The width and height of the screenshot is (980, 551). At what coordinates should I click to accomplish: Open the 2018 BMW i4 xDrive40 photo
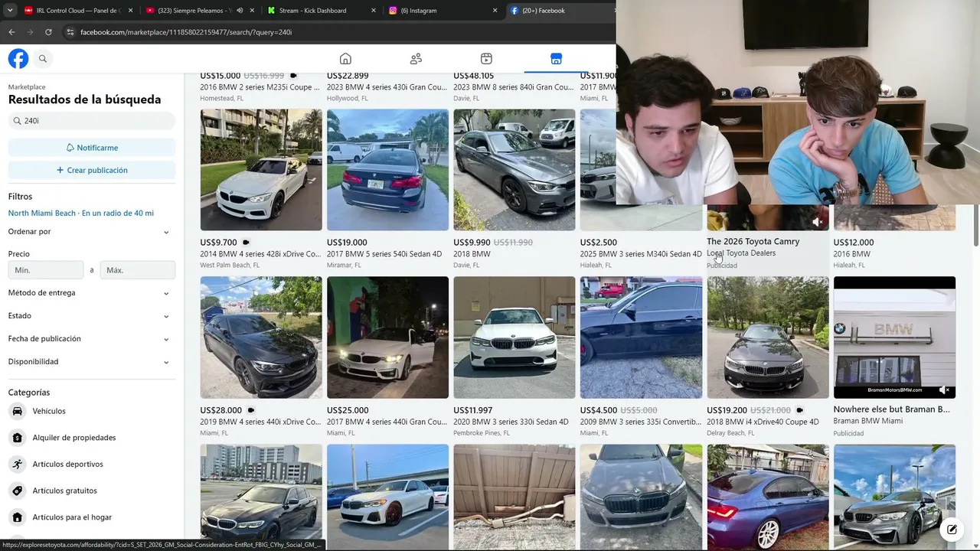coord(768,337)
